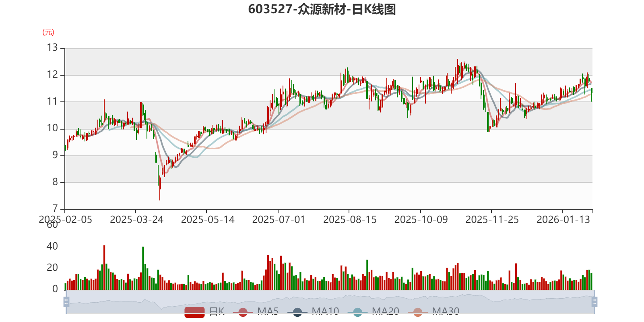644x322 pixels.
Task: Toggle the MA10 legend line
Action: click(x=314, y=312)
